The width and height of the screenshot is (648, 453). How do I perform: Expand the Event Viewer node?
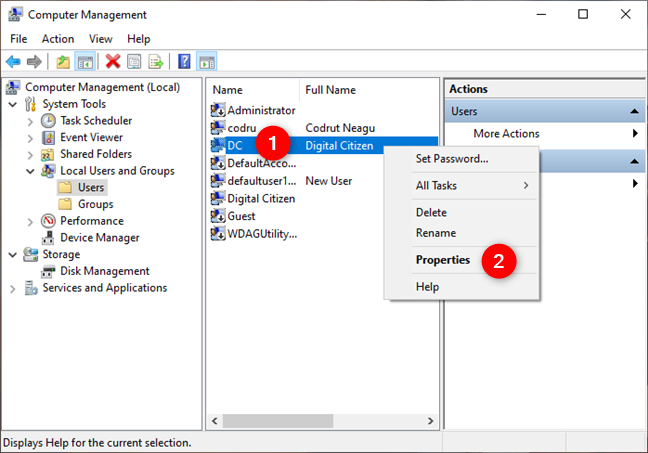point(30,138)
